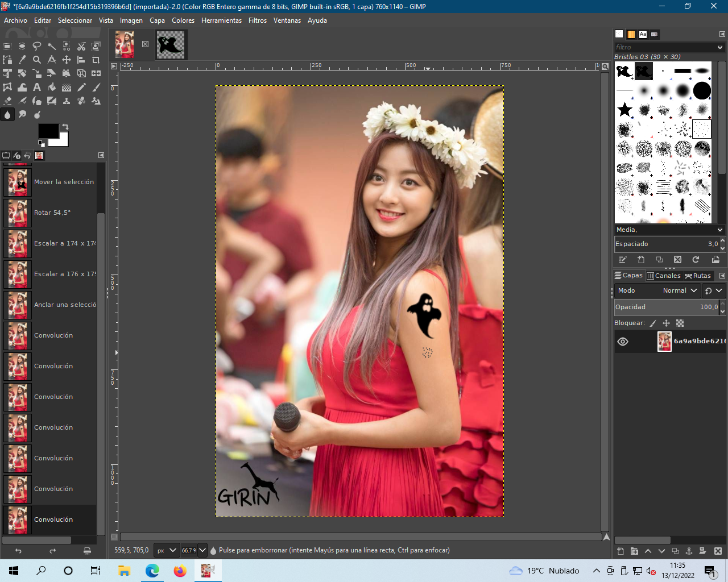Toggle quick mask button at canvas corner

pyautogui.click(x=114, y=537)
